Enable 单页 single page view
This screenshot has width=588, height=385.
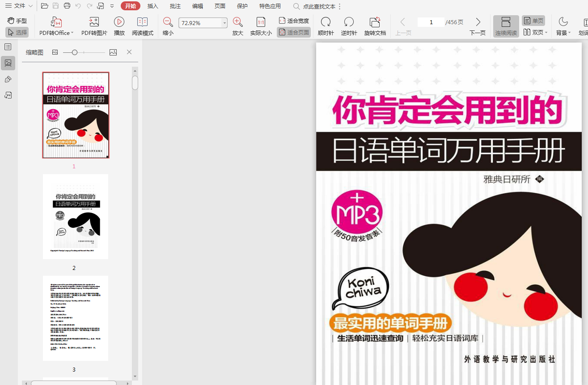tap(533, 21)
